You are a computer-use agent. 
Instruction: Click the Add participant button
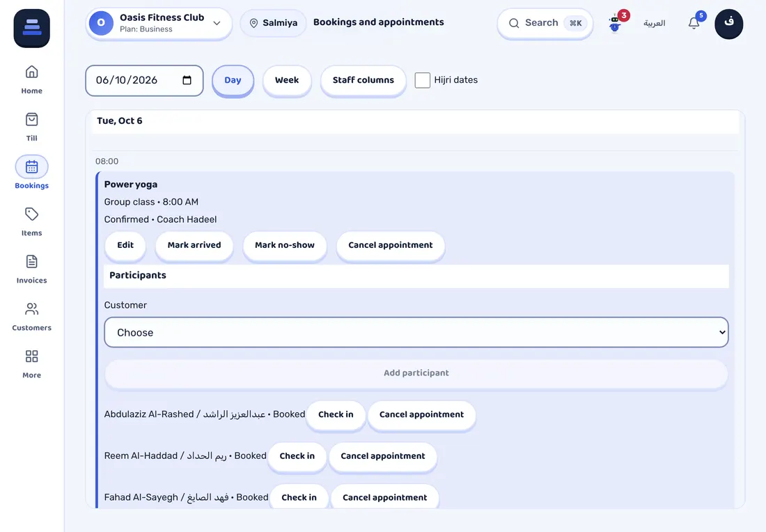click(x=416, y=373)
